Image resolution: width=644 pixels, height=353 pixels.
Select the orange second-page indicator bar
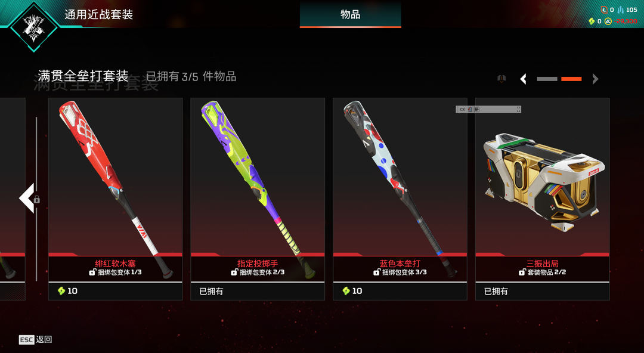tap(571, 79)
